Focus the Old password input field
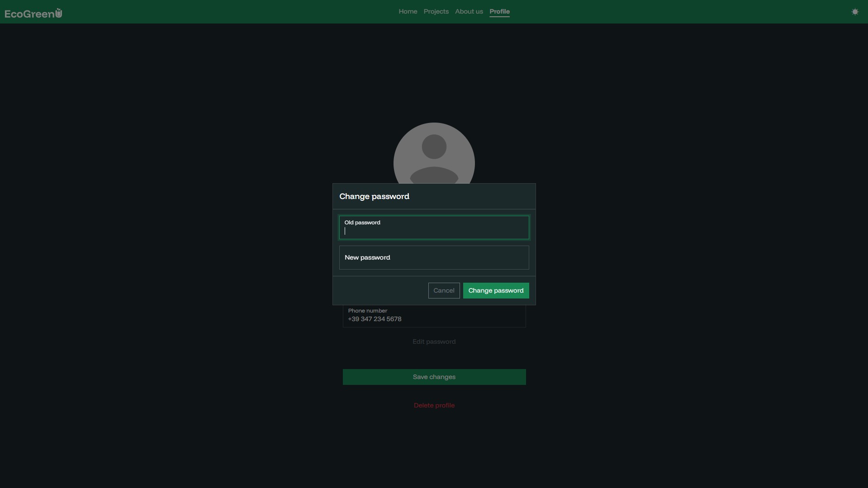Image resolution: width=868 pixels, height=488 pixels. click(433, 231)
